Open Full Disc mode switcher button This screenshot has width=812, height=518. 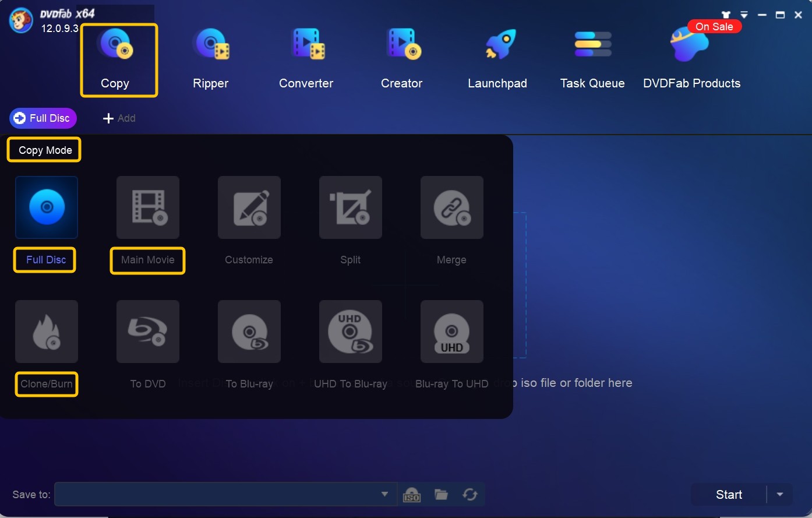tap(43, 118)
